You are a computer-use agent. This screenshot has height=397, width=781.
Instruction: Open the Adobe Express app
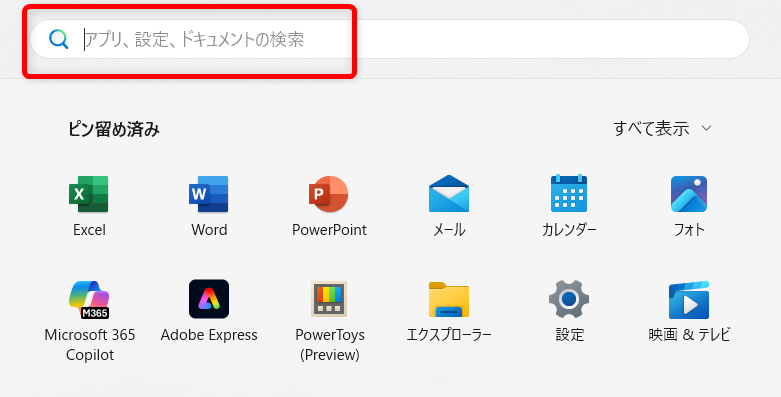pyautogui.click(x=209, y=299)
